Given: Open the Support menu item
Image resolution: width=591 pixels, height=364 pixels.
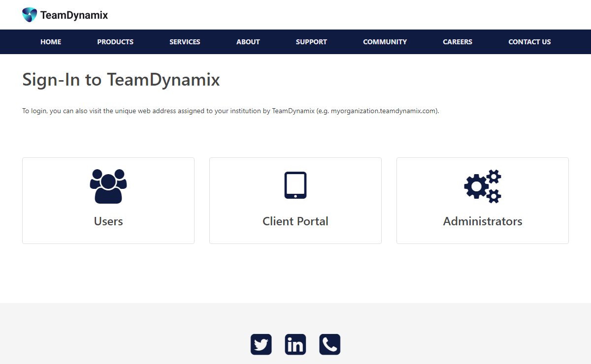Looking at the screenshot, I should [x=311, y=42].
